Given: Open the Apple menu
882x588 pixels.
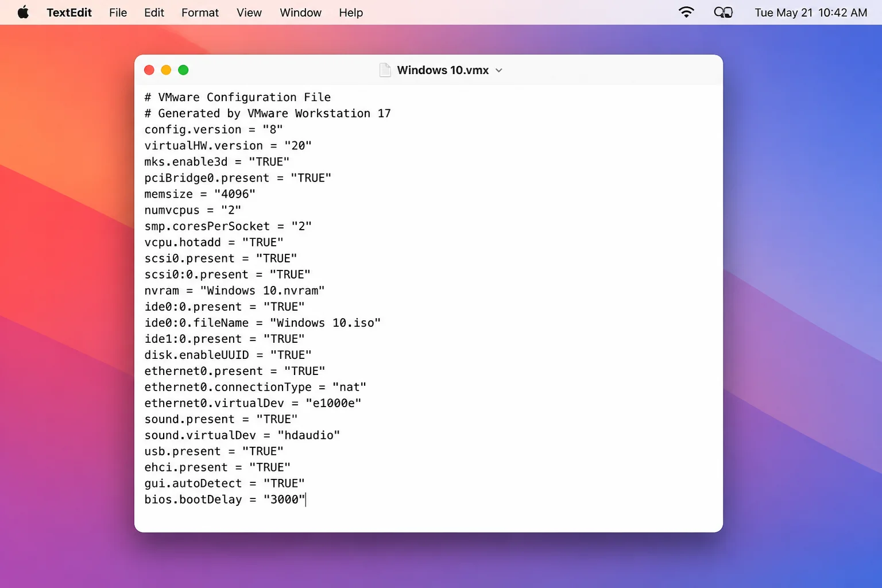Looking at the screenshot, I should (x=23, y=12).
